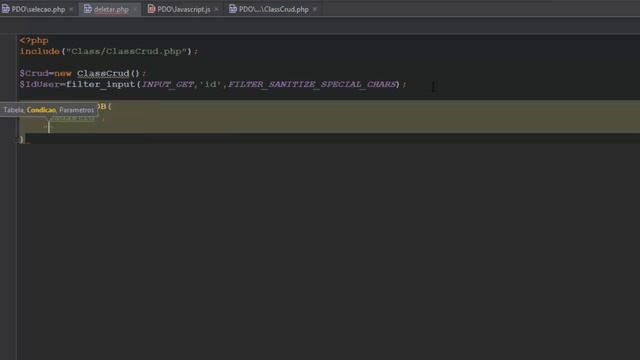Screen dimensions: 640x360
Task: Click the "Class/ClassCrud.php" string
Action: click(x=127, y=51)
